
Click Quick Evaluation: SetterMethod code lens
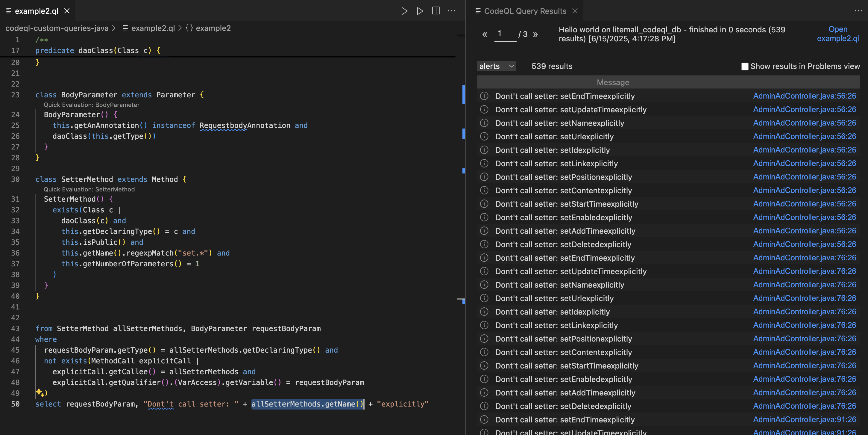coord(89,189)
